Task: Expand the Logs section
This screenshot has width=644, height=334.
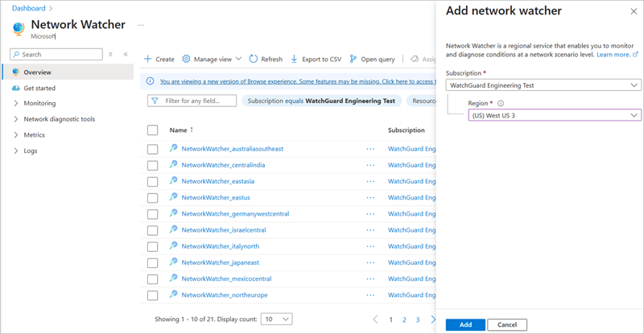Action: [x=16, y=151]
